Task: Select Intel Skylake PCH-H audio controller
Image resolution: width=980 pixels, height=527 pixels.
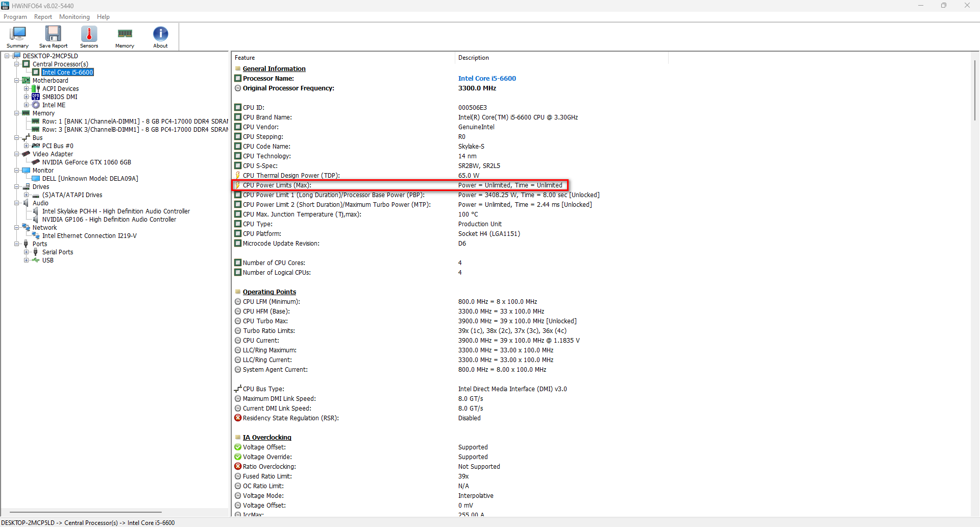Action: [116, 211]
